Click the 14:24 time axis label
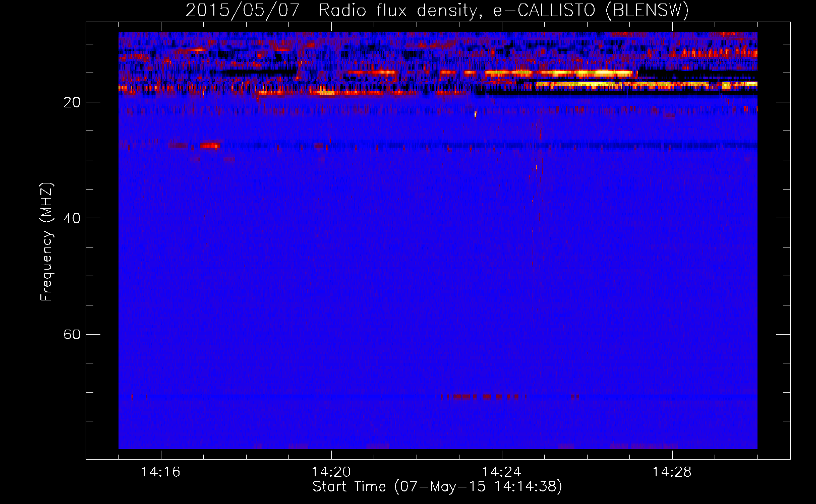816x504 pixels. tap(502, 472)
